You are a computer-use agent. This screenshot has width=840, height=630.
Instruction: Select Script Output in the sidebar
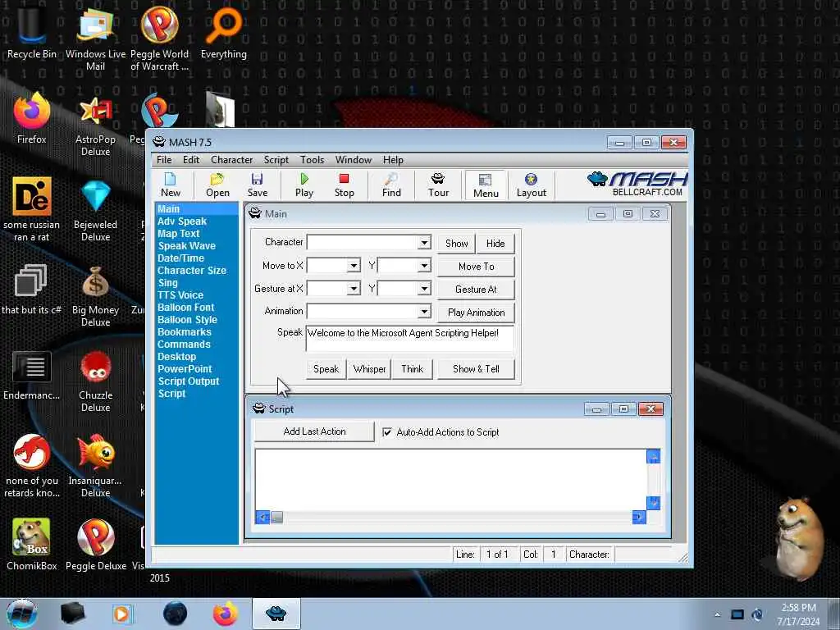[x=189, y=381]
